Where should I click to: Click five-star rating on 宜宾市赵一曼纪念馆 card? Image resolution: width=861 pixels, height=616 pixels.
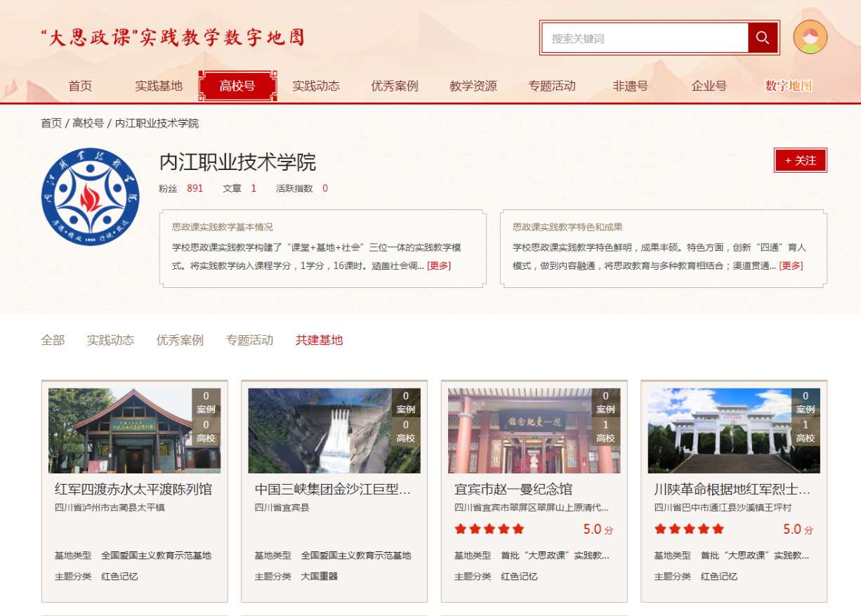[x=489, y=529]
